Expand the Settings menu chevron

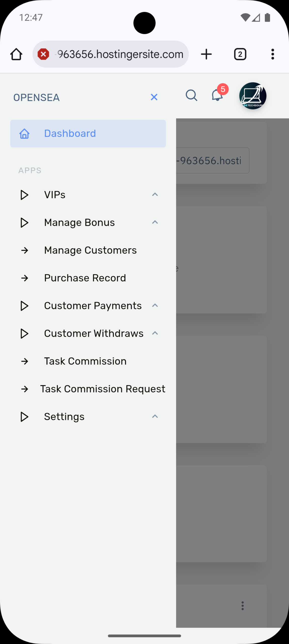click(x=155, y=417)
